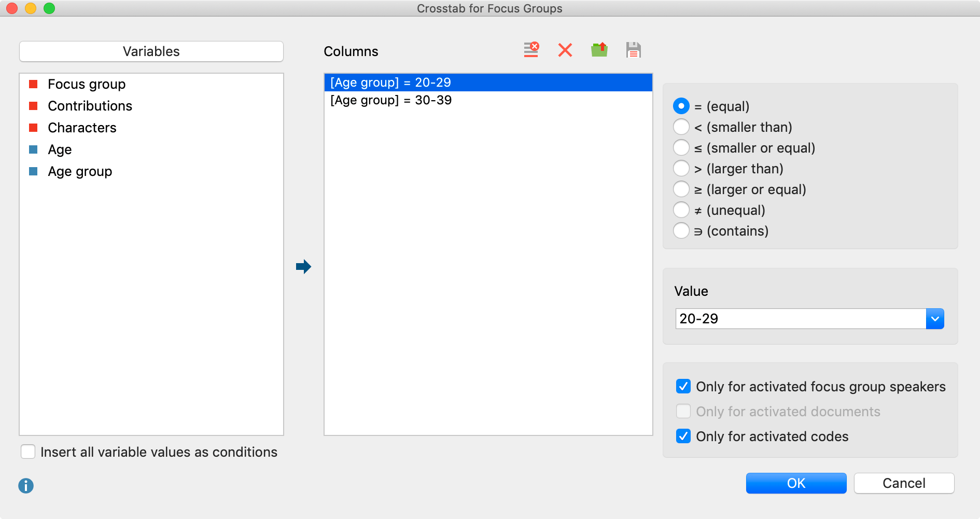Click the remove all conditions icon
980x519 pixels.
pos(531,50)
